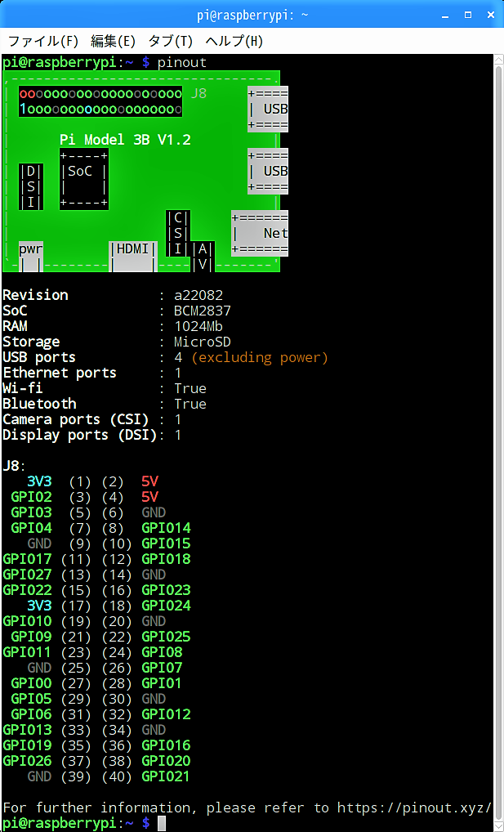Click the typed pinout command
The height and width of the screenshot is (832, 504).
click(182, 63)
